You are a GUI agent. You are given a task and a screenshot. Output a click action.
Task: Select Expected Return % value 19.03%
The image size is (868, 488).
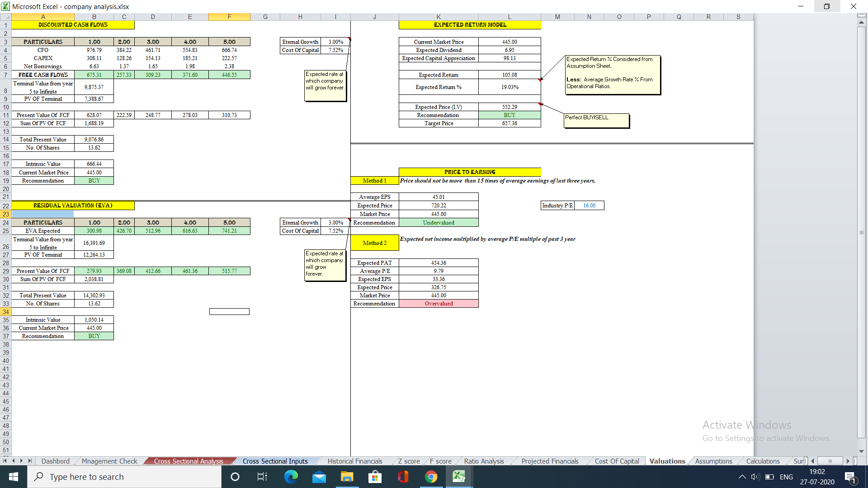tap(509, 87)
